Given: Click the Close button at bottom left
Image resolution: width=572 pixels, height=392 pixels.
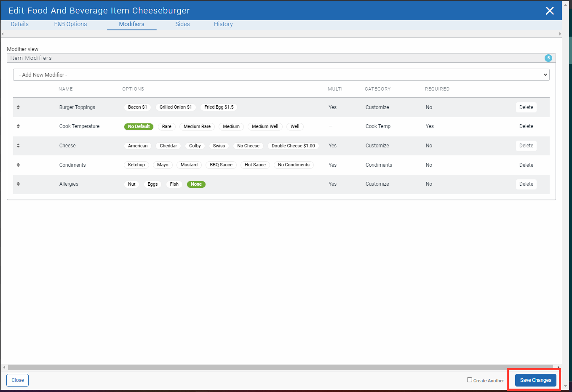Looking at the screenshot, I should pos(18,380).
